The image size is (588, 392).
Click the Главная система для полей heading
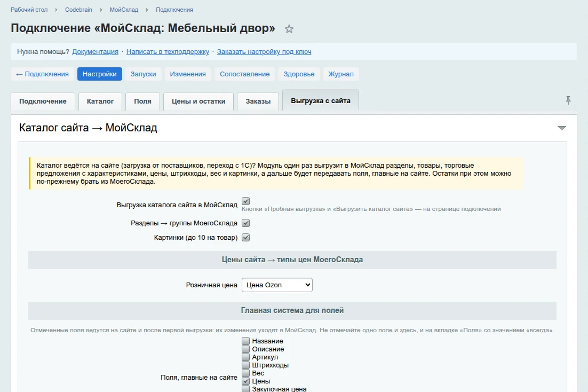coord(292,310)
